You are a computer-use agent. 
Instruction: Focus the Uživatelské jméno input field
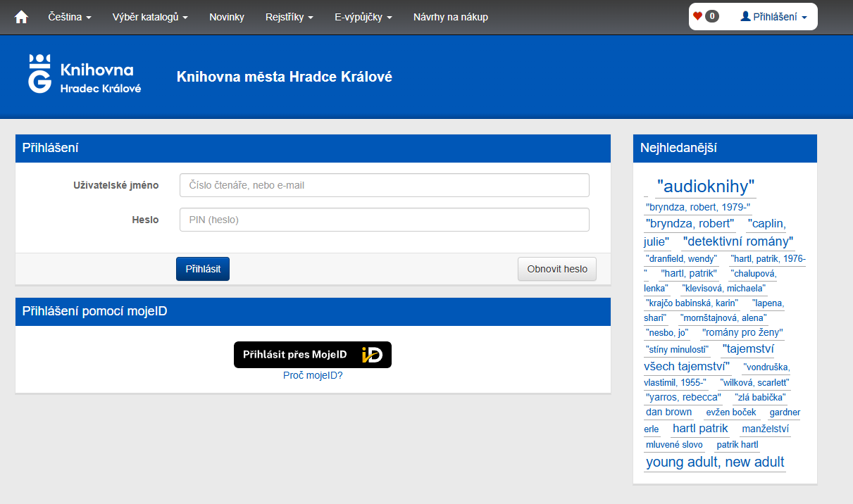coord(384,185)
